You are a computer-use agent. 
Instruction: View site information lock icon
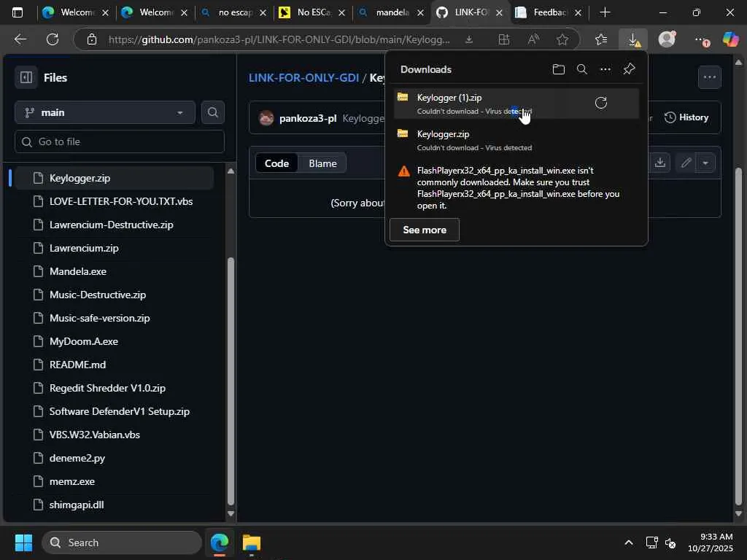click(92, 39)
